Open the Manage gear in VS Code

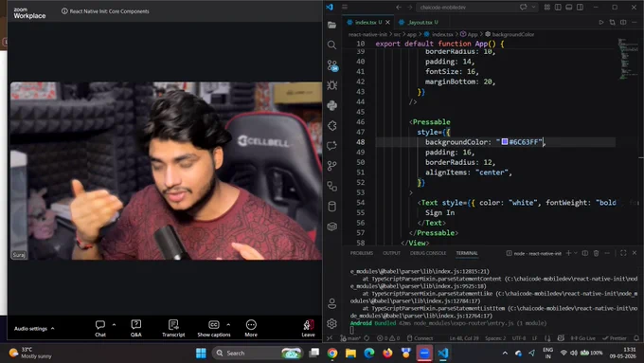pos(331,323)
